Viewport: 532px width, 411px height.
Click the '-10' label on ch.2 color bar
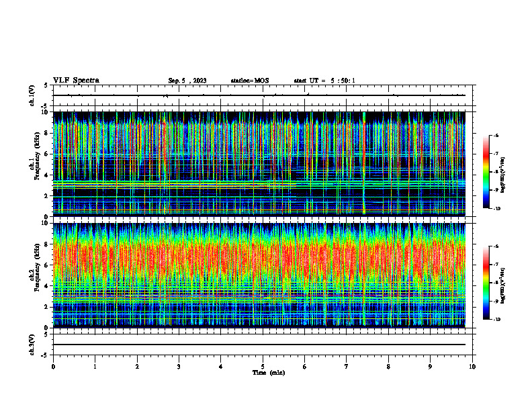coord(496,319)
